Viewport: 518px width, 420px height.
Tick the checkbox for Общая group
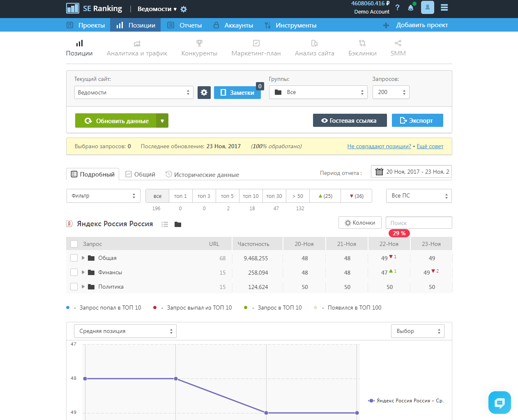(74, 258)
